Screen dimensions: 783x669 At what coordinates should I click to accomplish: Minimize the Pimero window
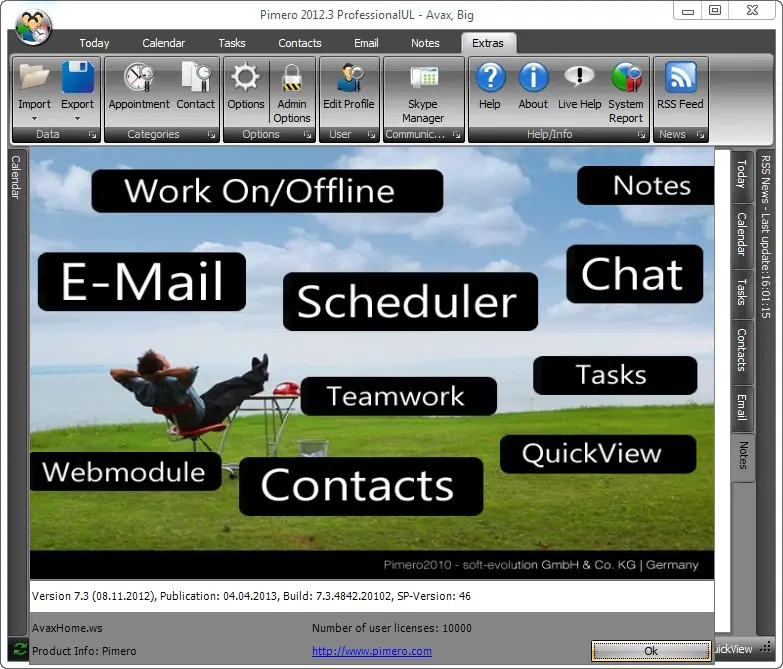pyautogui.click(x=688, y=10)
